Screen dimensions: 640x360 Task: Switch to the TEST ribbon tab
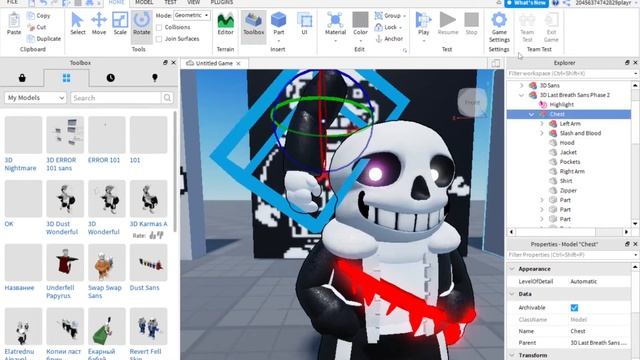point(170,2)
